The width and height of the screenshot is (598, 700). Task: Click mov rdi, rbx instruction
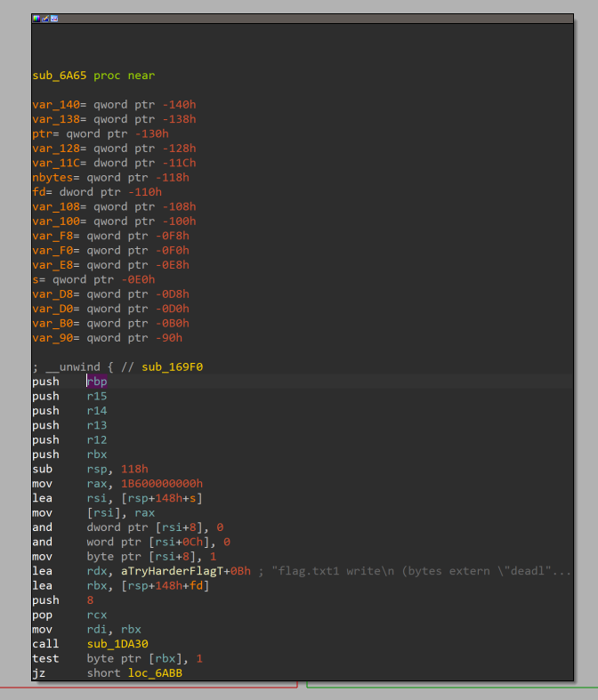click(86, 630)
